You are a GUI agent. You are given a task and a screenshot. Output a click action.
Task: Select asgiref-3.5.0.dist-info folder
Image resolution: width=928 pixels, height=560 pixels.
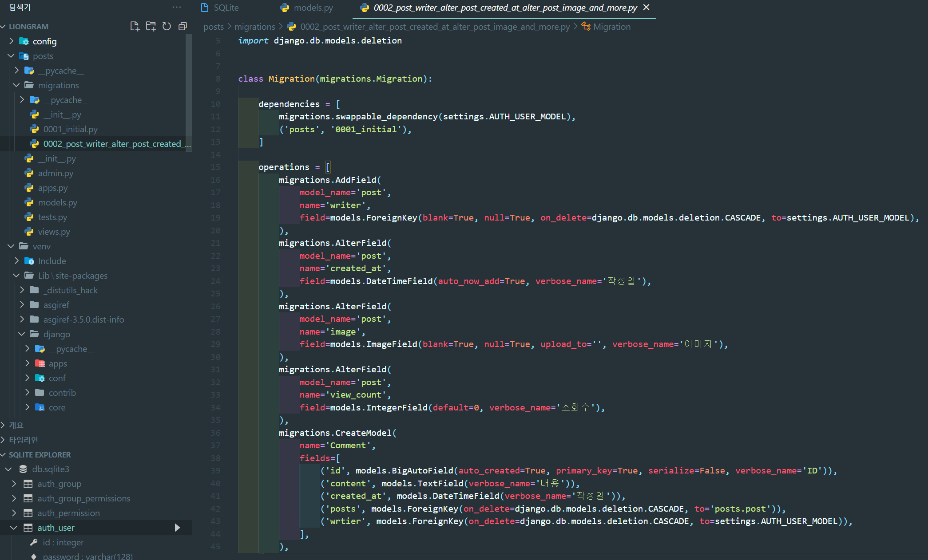click(x=83, y=319)
